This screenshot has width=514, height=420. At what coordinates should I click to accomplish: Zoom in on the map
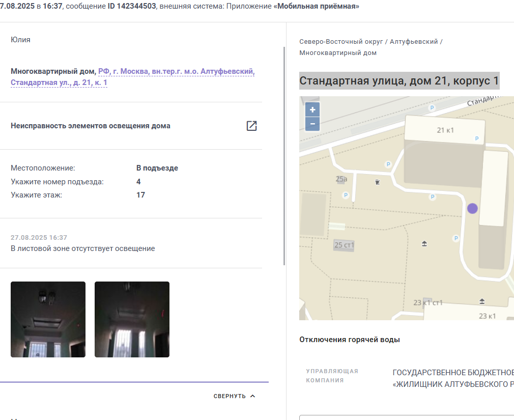point(312,109)
